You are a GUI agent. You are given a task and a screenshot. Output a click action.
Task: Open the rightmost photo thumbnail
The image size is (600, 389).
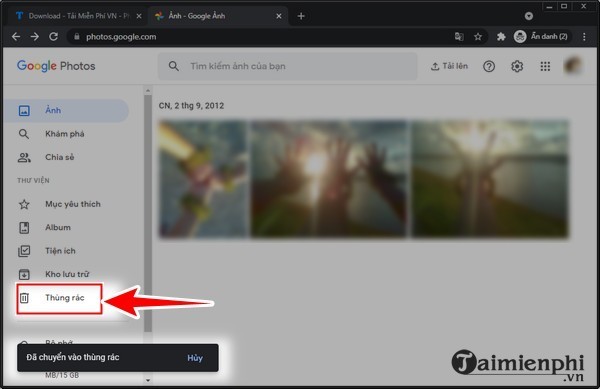(490, 179)
